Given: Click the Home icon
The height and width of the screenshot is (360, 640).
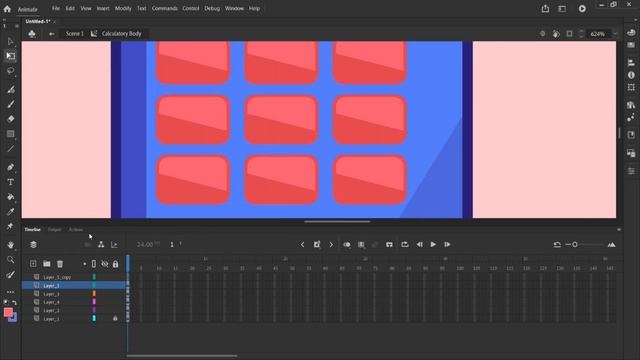Looking at the screenshot, I should pyautogui.click(x=7, y=9).
